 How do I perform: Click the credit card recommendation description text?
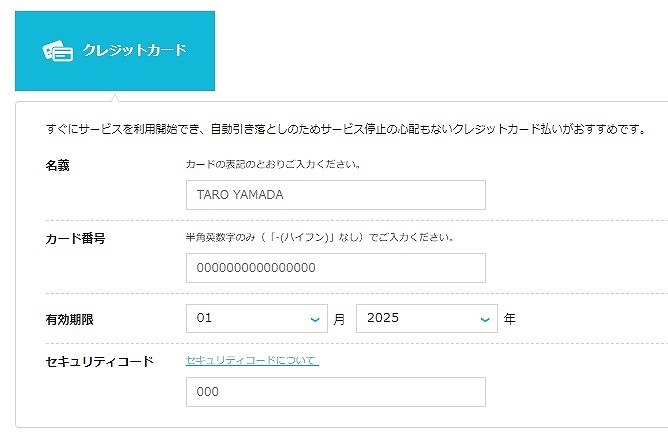(x=347, y=129)
